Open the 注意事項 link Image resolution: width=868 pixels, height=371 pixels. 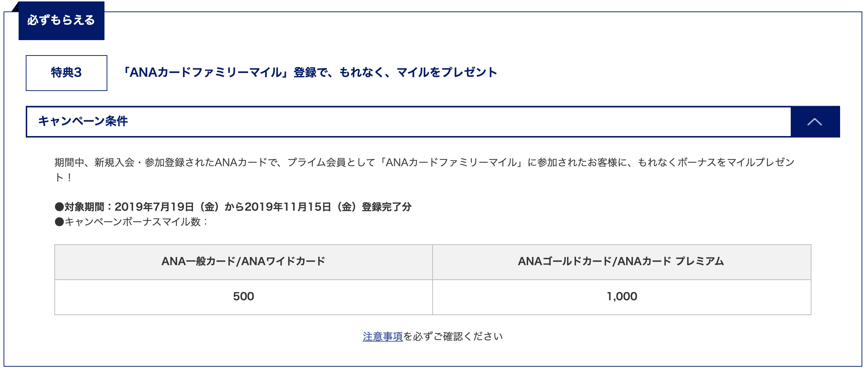click(x=383, y=336)
